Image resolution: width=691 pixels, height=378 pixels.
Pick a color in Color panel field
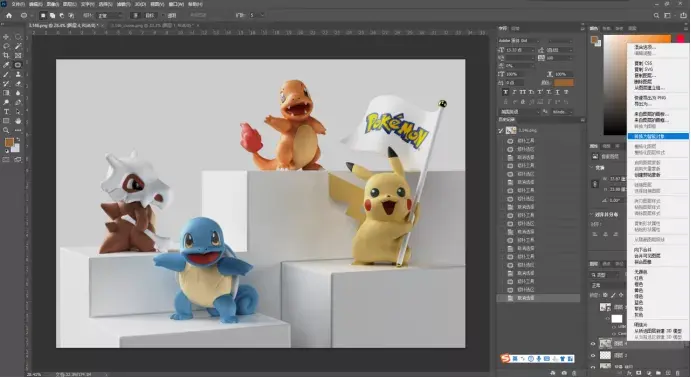coord(615,85)
